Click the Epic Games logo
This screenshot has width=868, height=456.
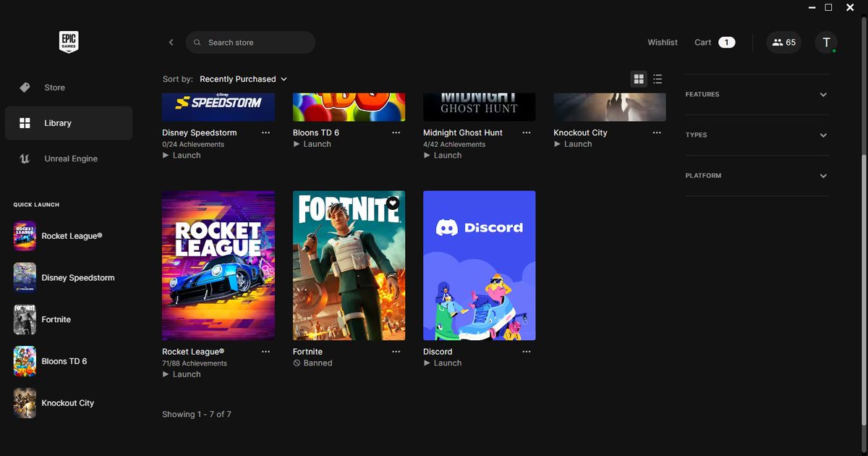(69, 42)
